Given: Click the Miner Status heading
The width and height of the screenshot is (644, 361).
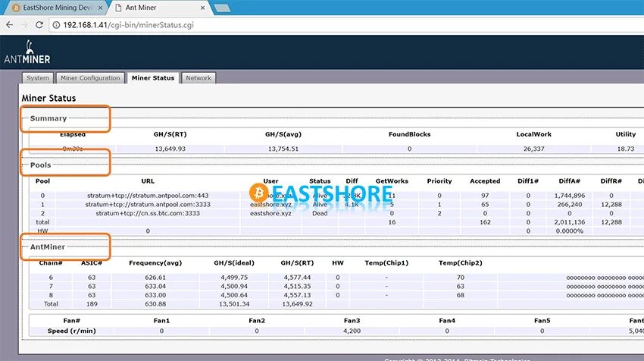Looking at the screenshot, I should (x=48, y=98).
